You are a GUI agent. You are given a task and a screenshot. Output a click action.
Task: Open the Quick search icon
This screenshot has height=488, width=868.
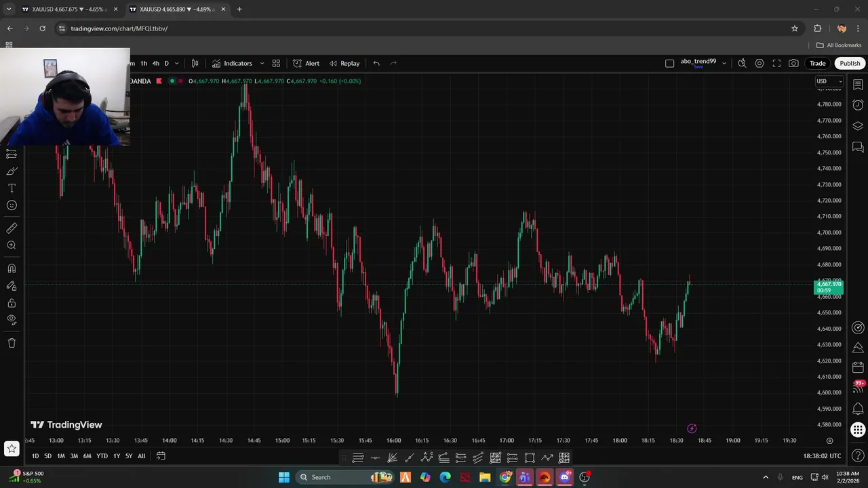click(x=742, y=63)
